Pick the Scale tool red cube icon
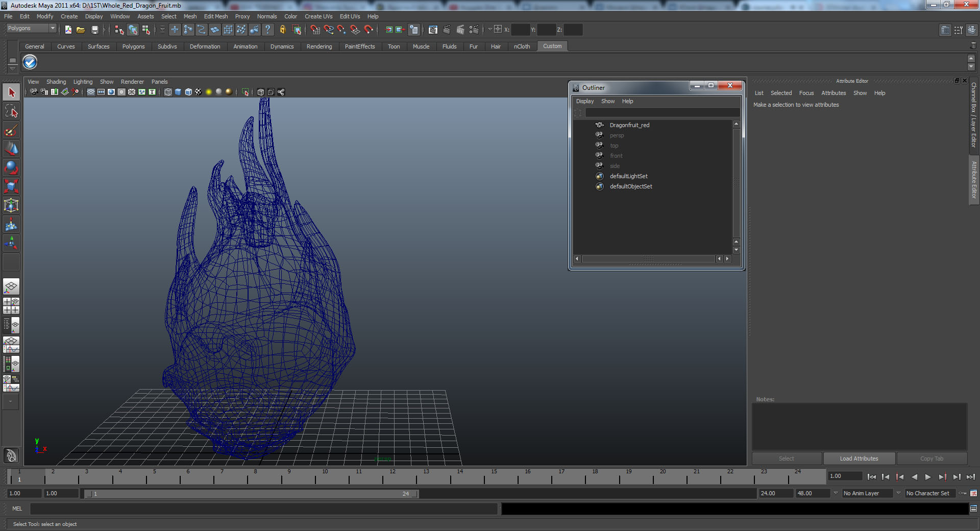 click(x=11, y=186)
